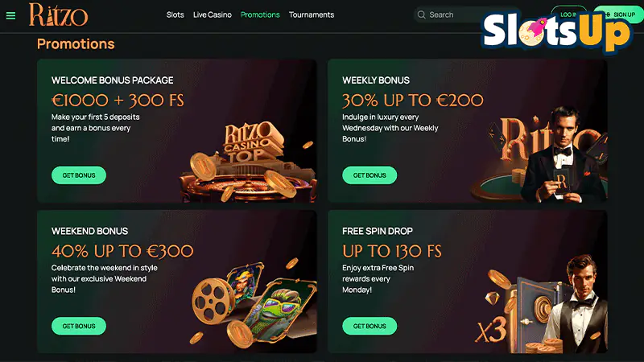The height and width of the screenshot is (362, 644).
Task: Open the €1000 + 300 FS headline
Action: pos(118,100)
